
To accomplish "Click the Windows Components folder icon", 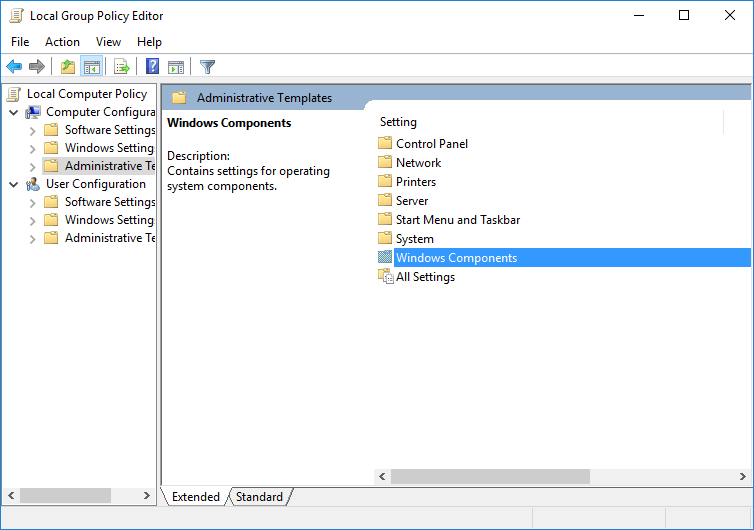I will [x=385, y=257].
